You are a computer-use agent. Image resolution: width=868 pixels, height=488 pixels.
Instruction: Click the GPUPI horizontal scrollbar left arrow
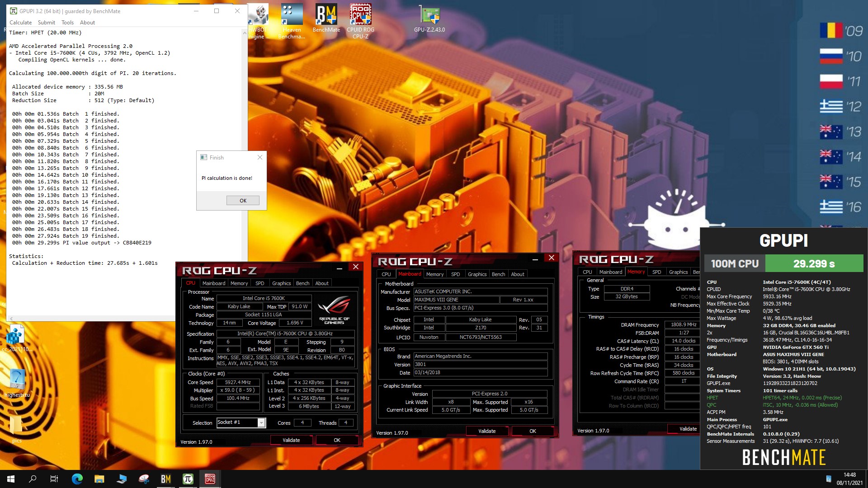[x=11, y=318]
